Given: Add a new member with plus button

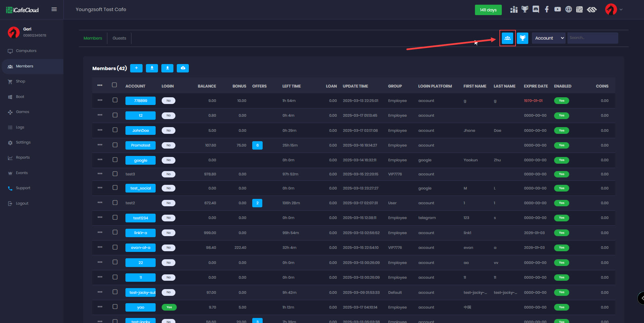Looking at the screenshot, I should click(x=136, y=68).
